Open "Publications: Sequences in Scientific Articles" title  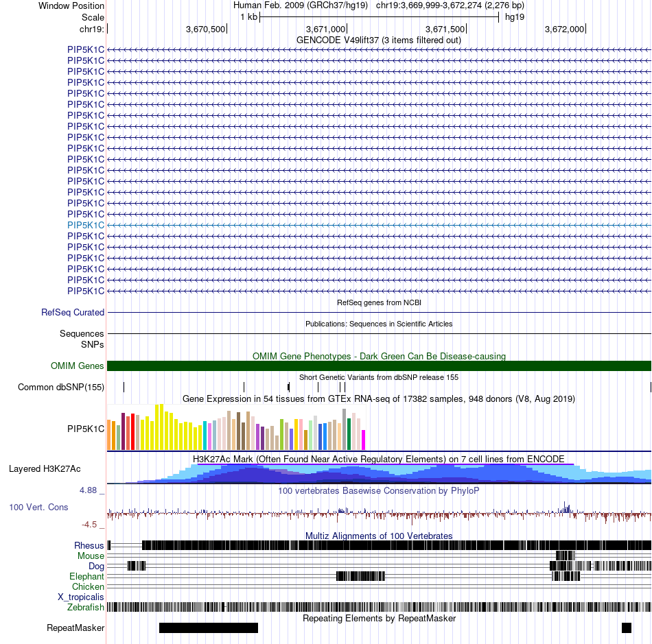click(x=379, y=324)
